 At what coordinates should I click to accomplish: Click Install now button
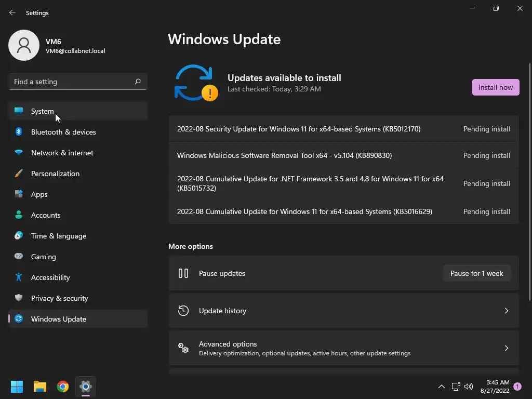point(495,87)
